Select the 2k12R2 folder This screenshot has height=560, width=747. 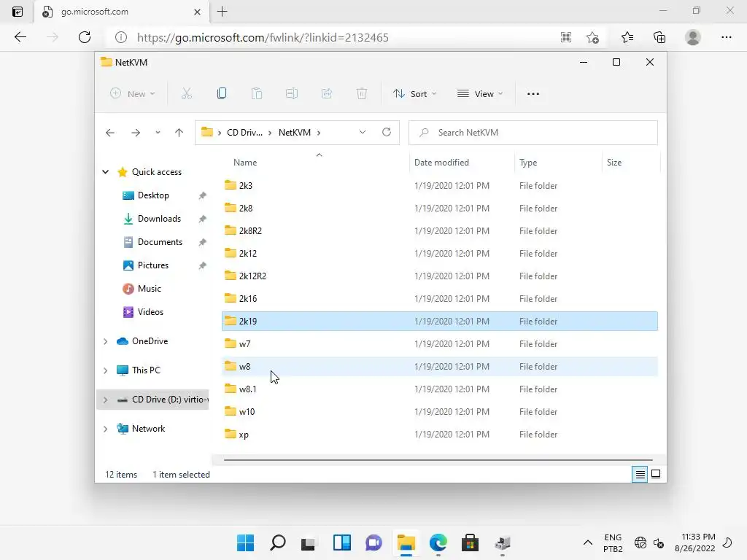(x=440, y=276)
